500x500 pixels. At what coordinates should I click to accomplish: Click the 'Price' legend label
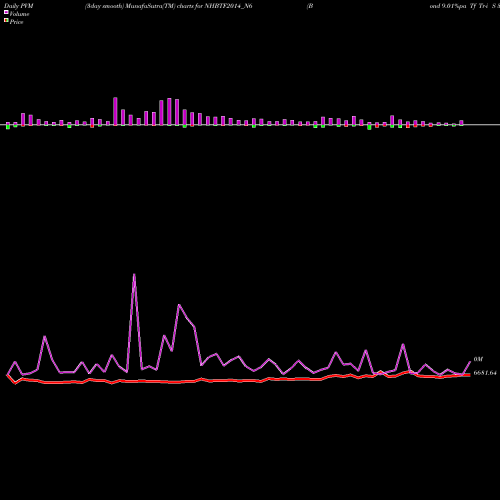[x=16, y=22]
